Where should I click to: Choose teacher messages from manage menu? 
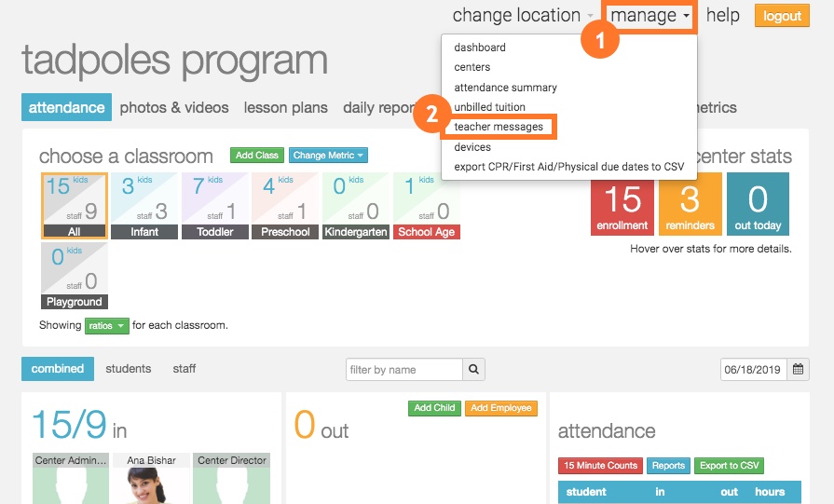pyautogui.click(x=499, y=127)
